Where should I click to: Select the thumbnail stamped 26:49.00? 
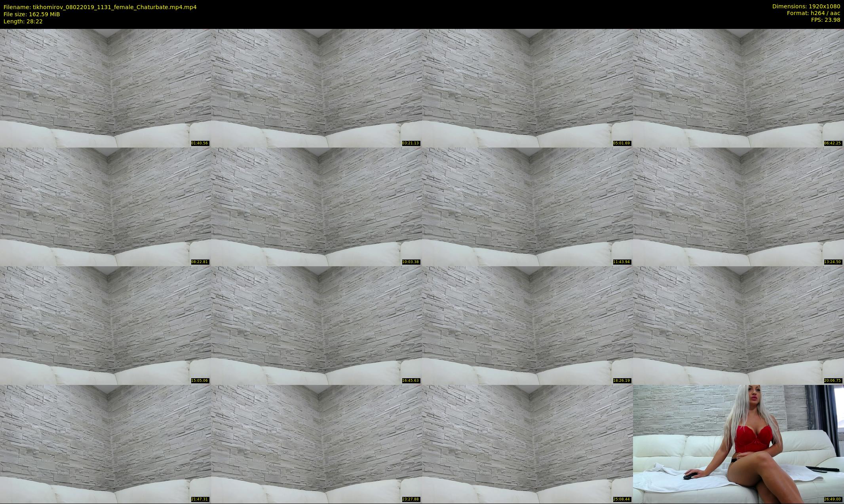pyautogui.click(x=738, y=444)
